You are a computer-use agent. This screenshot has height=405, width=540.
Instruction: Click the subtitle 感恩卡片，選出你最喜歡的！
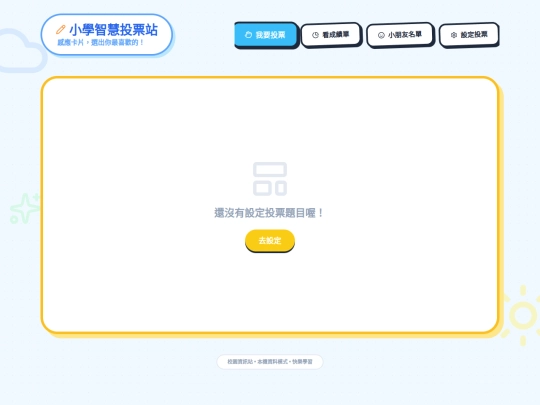pos(100,42)
